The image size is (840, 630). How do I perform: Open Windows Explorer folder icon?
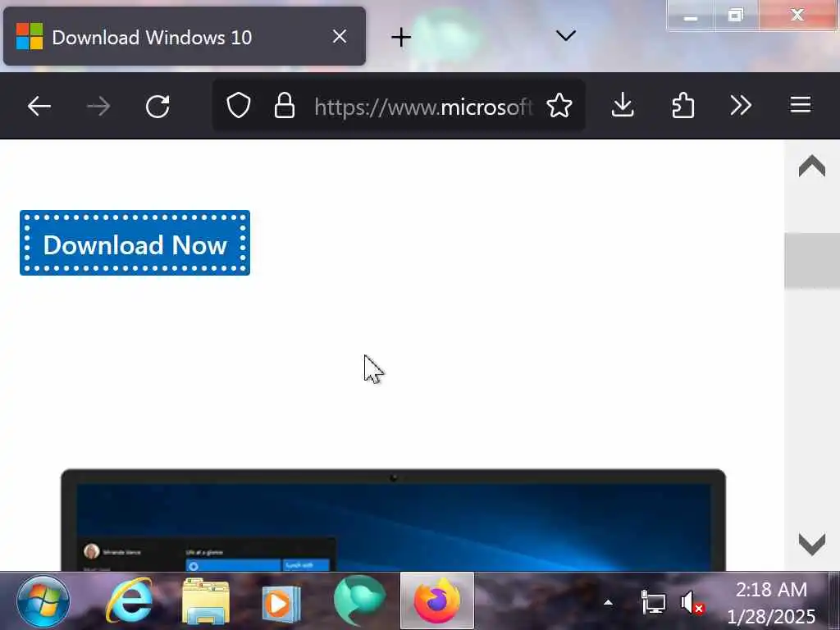click(x=206, y=601)
